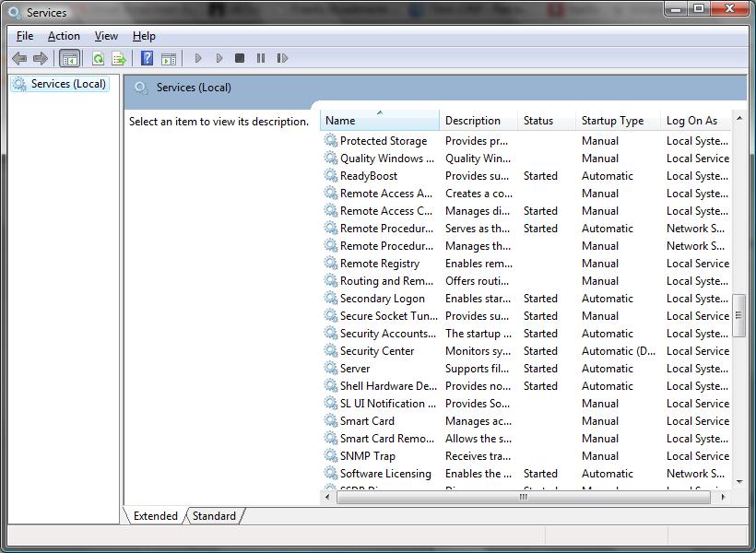Screen dimensions: 756x553
Task: Open Help via the toolbar icon
Action: pyautogui.click(x=147, y=57)
